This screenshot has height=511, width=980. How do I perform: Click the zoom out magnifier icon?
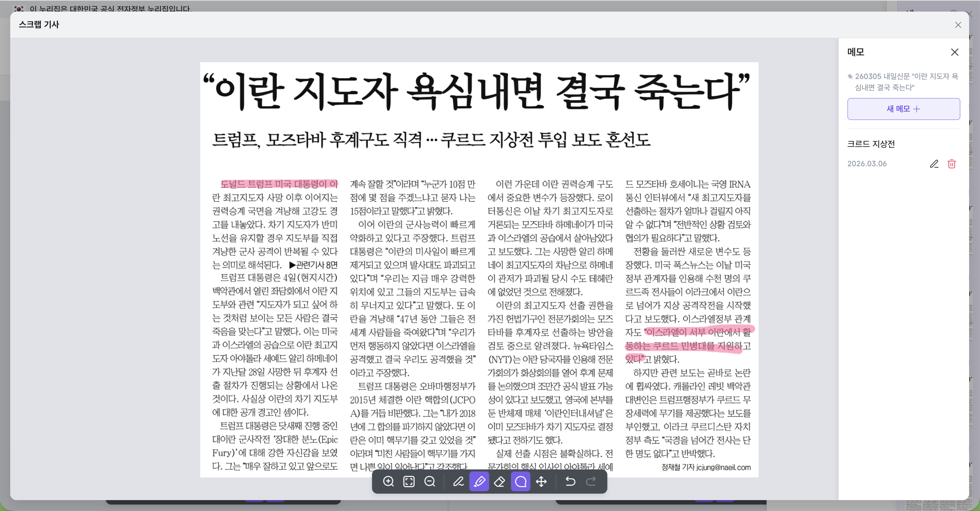[429, 481]
